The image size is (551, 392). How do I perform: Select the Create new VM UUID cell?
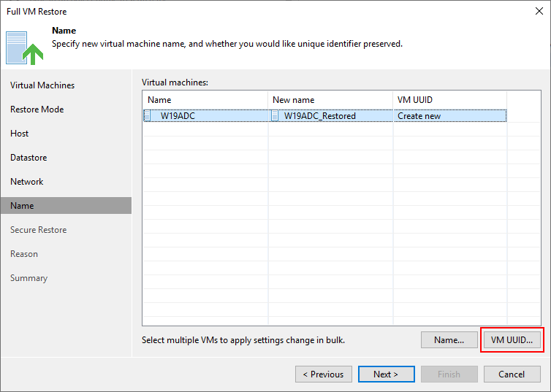(x=450, y=116)
